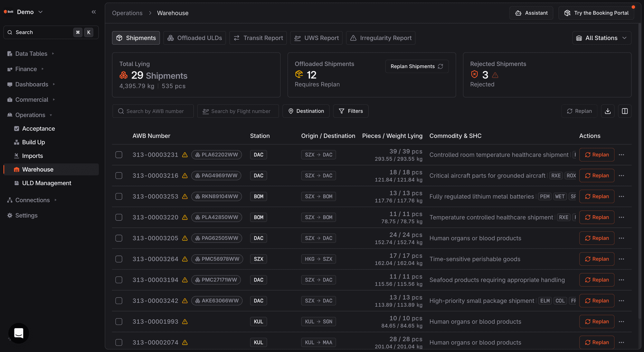
Task: Click Try the Booking Portal
Action: click(596, 13)
